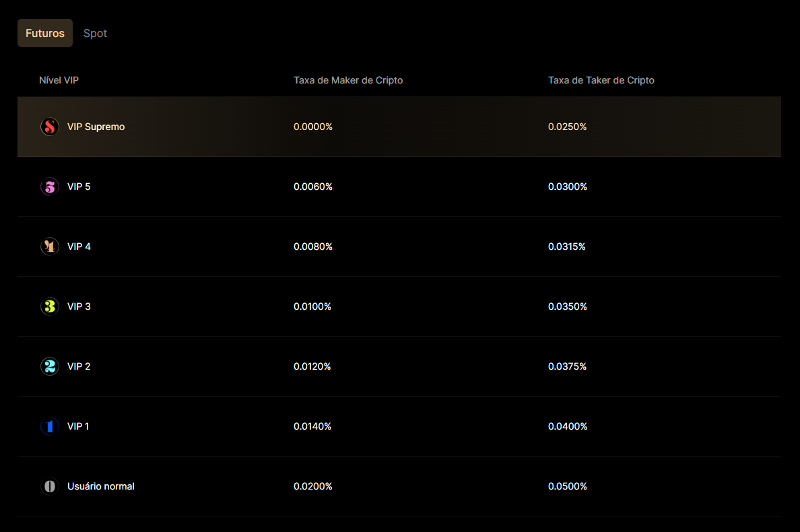Select the Usuário normal label text
Viewport: 800px width, 532px height.
point(100,486)
